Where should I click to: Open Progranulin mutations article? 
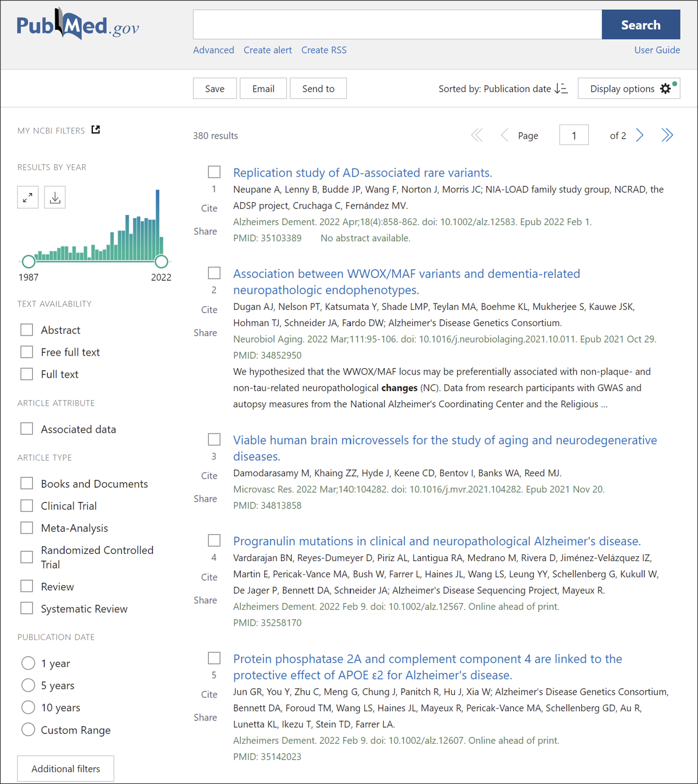tap(437, 541)
